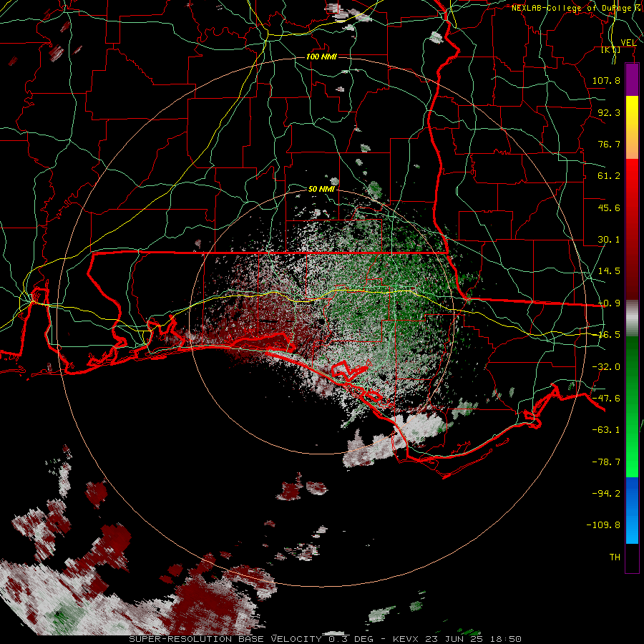Viewport: 644px width, 644px height.
Task: Click the 45.6 velocity scale value
Action: [x=609, y=208]
